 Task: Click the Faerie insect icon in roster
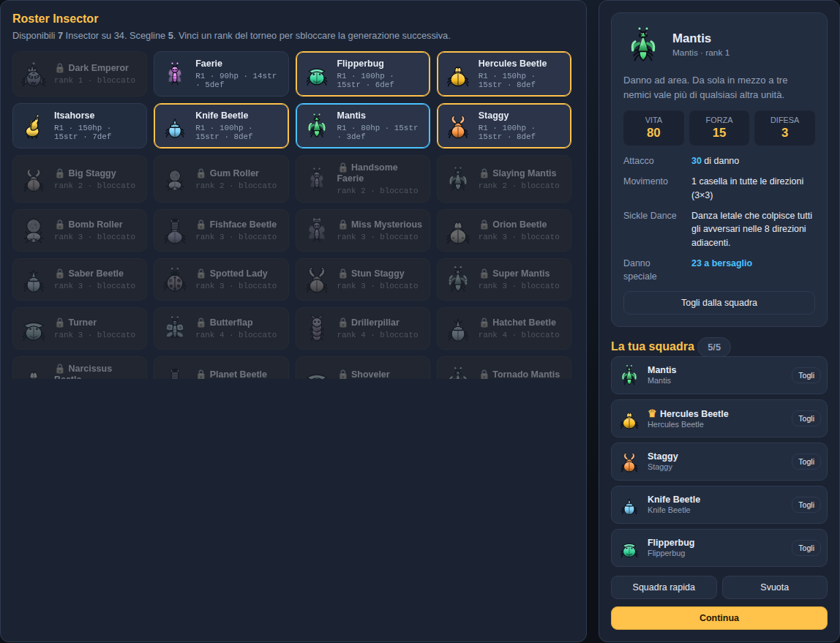(175, 74)
